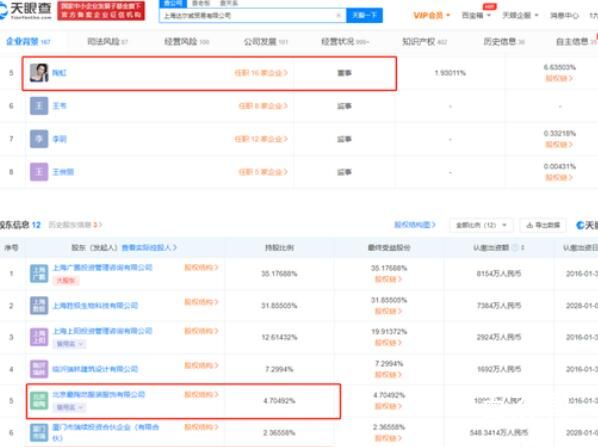Open 股权结构 for the 12.61432% shareholder
Viewport: 598px width, 447px height.
201,331
